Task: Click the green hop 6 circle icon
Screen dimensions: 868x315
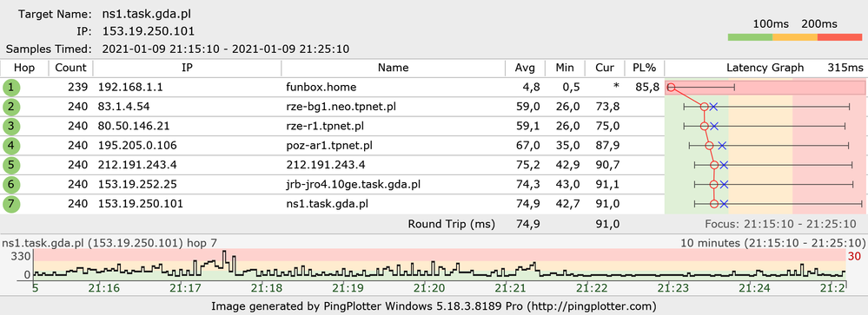Action: 11,185
